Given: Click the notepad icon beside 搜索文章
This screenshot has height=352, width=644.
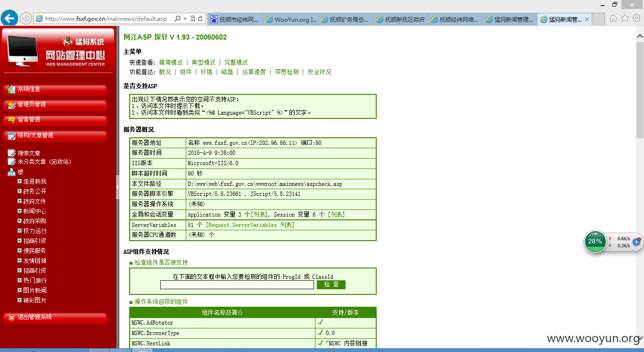Looking at the screenshot, I should tap(11, 153).
